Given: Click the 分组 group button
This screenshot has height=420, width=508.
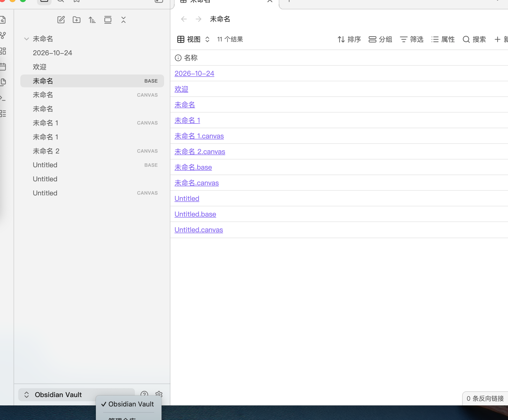Looking at the screenshot, I should (x=381, y=39).
